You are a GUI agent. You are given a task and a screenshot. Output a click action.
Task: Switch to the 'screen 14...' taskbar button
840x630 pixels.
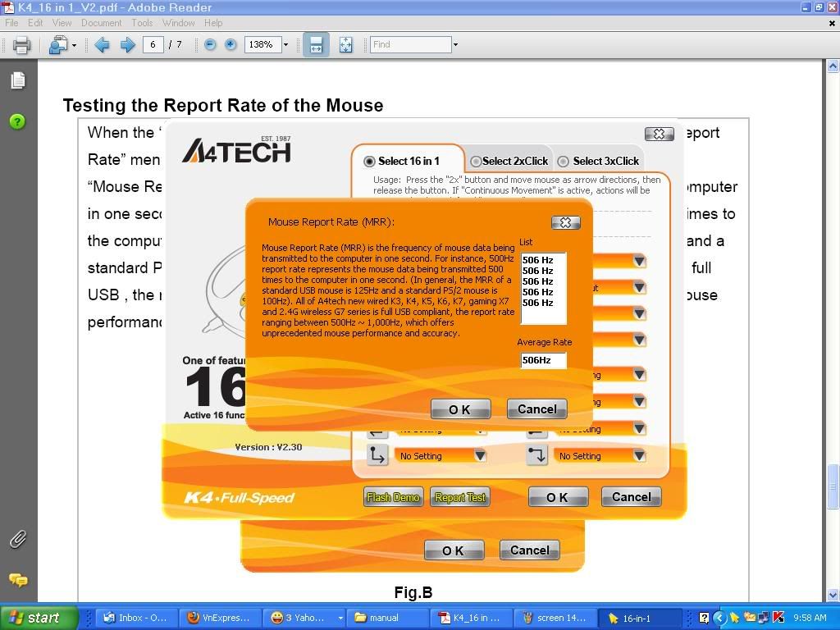point(555,618)
